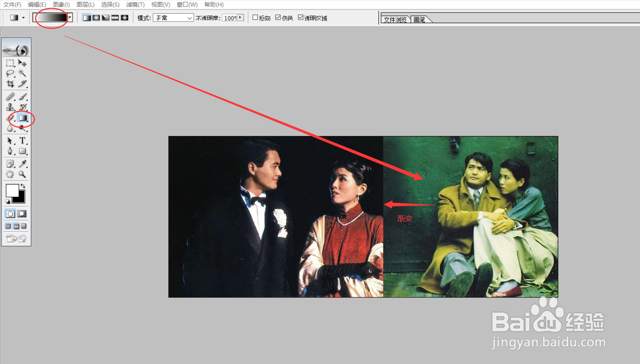Select the Type tool
This screenshot has width=640, height=364.
pos(22,141)
